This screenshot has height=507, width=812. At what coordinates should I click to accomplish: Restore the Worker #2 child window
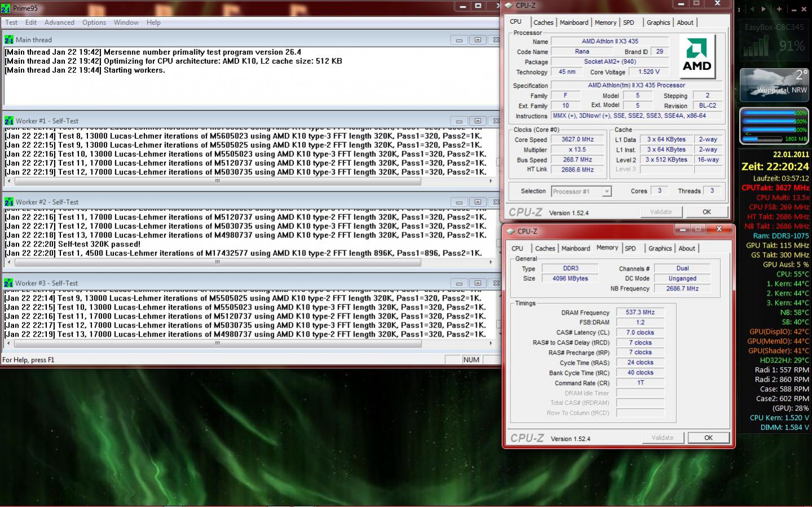coord(477,202)
